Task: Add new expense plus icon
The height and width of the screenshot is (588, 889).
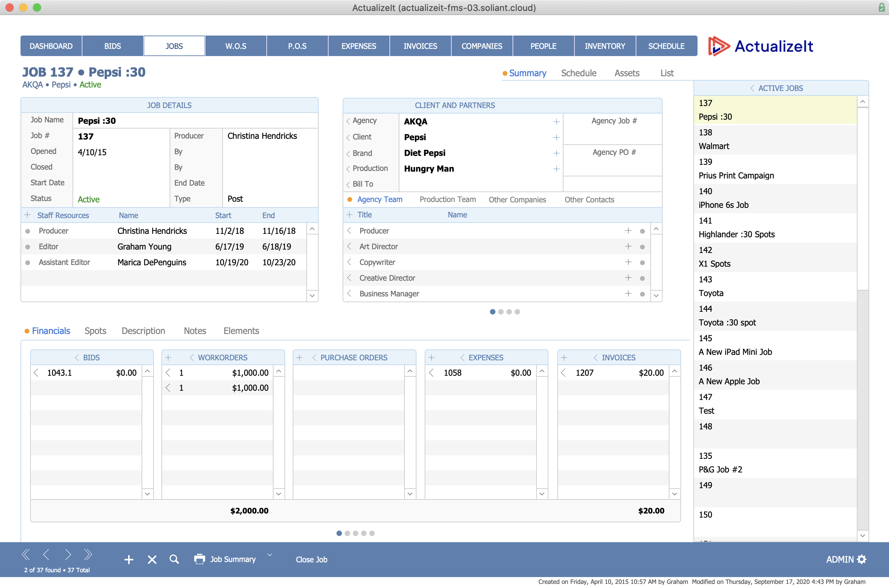Action: [x=432, y=357]
